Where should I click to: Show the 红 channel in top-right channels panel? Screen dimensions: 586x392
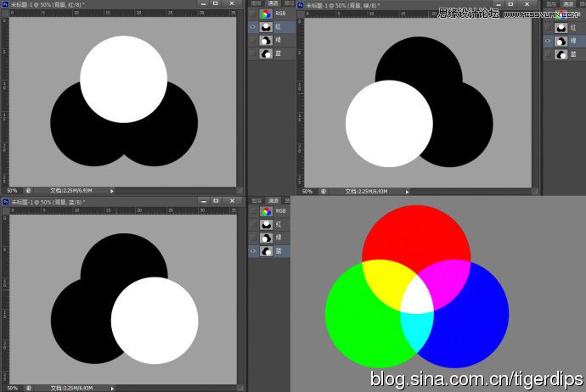pos(548,28)
